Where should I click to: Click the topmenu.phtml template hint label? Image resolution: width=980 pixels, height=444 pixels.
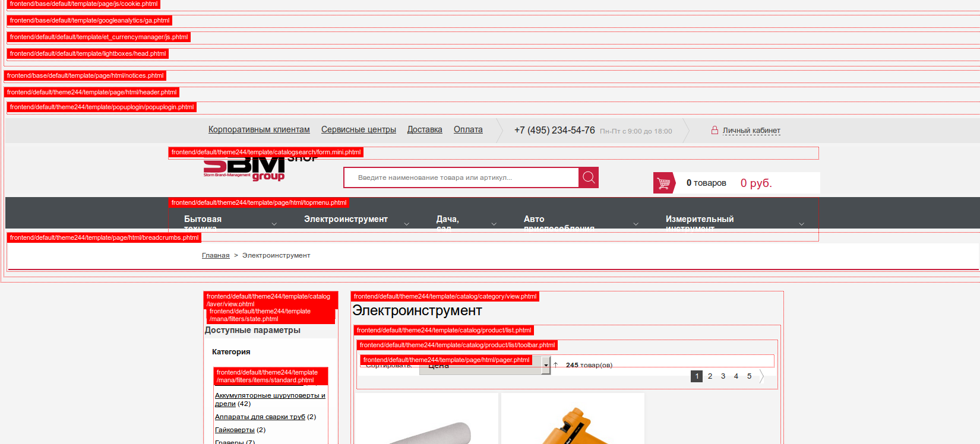coord(259,202)
